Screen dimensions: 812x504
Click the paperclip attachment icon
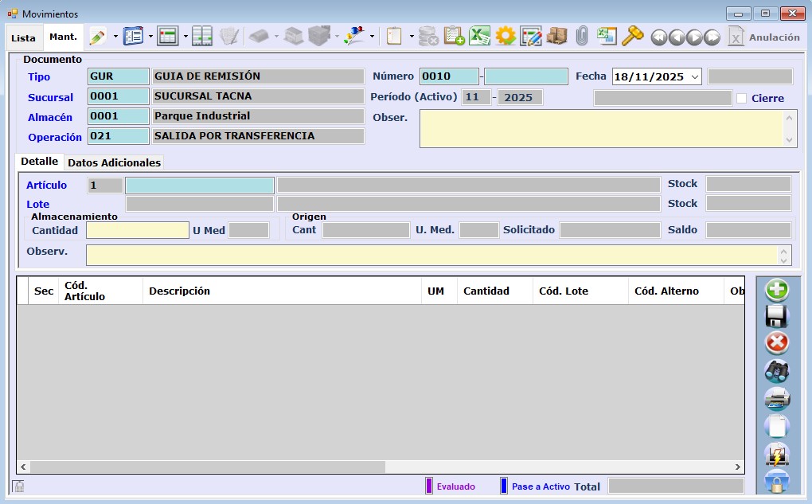[x=582, y=37]
